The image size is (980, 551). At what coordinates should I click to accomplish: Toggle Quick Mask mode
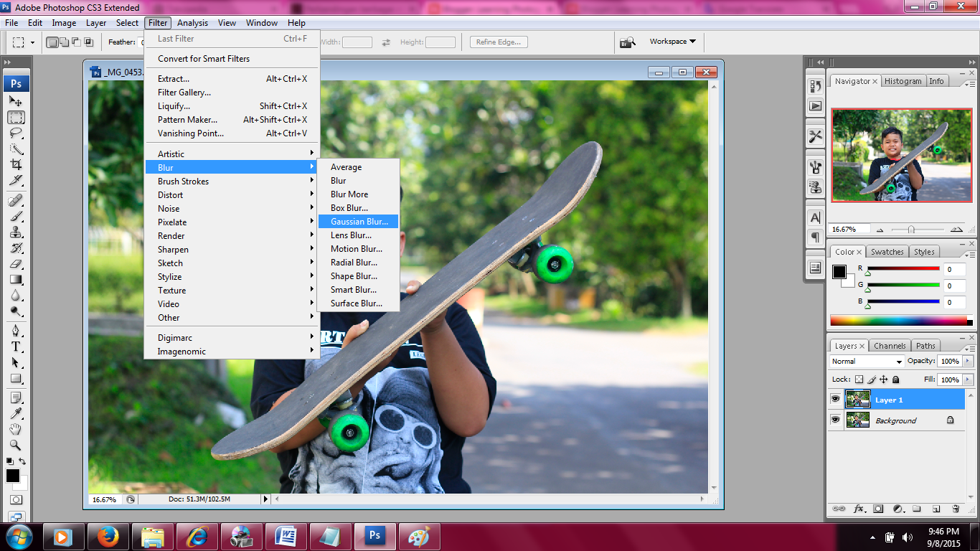pos(16,499)
